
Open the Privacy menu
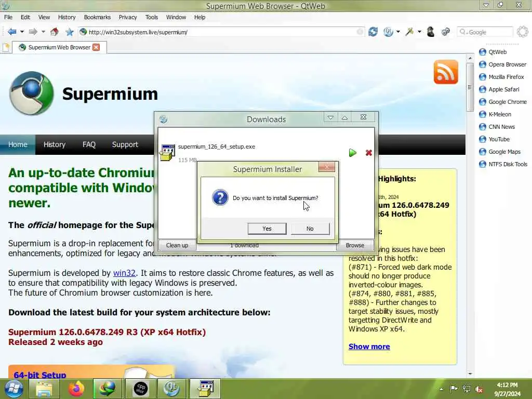tap(128, 17)
